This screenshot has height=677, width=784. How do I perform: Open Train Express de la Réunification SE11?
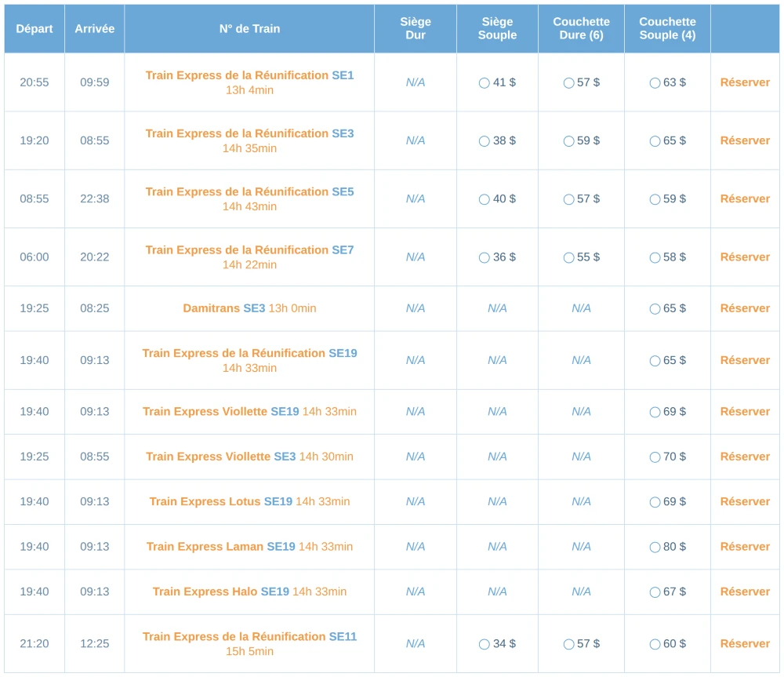click(x=249, y=636)
